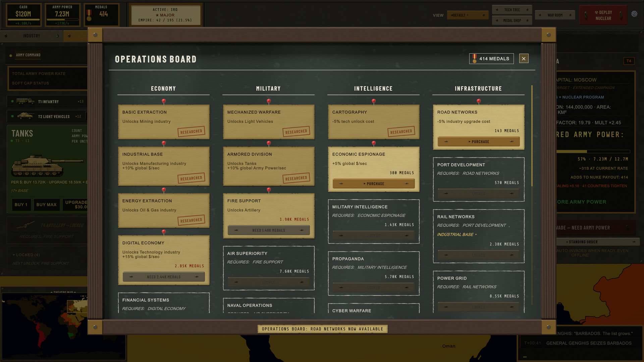Screen dimensions: 644x362
Task: Click the Red Army Power progress bar
Action: (593, 152)
